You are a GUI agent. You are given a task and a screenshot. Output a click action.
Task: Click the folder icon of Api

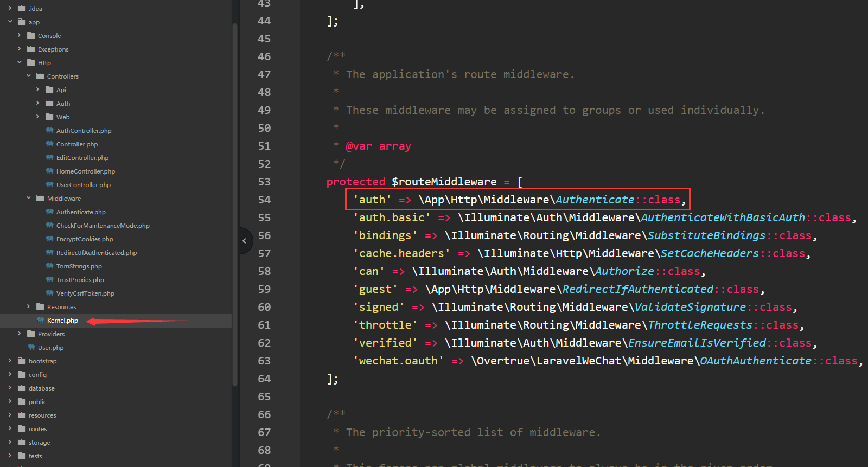pos(49,89)
